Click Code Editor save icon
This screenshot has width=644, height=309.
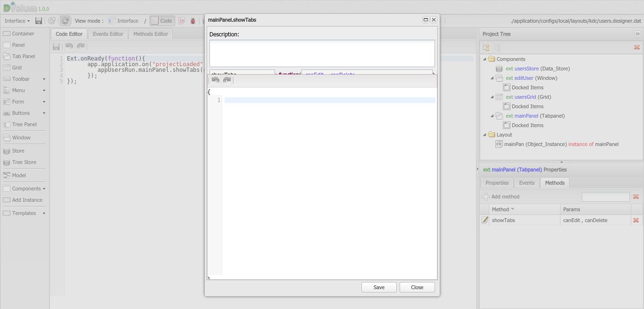(x=56, y=46)
